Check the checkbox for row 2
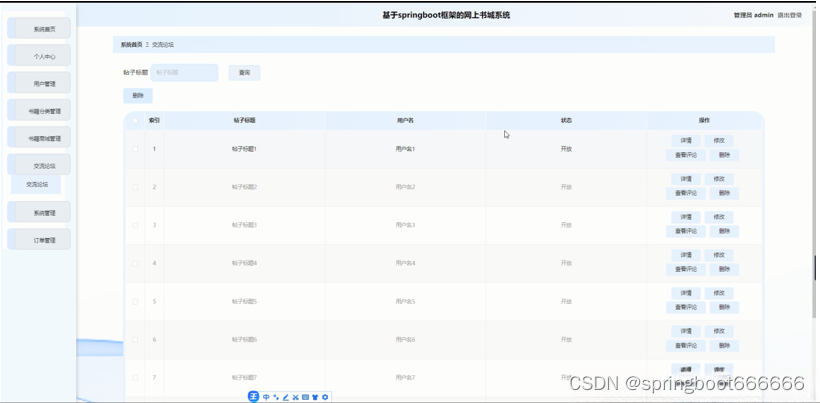Viewport: 820px width, 403px height. 135,187
